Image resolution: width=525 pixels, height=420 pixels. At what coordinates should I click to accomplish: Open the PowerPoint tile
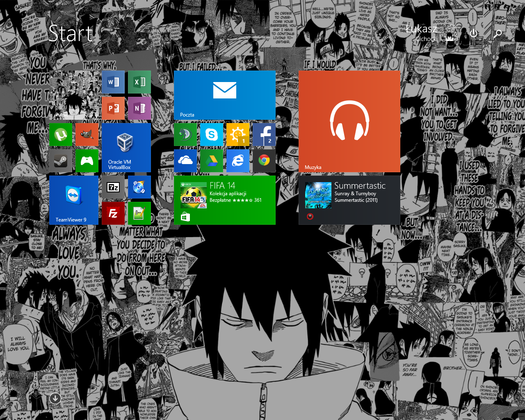coord(113,108)
